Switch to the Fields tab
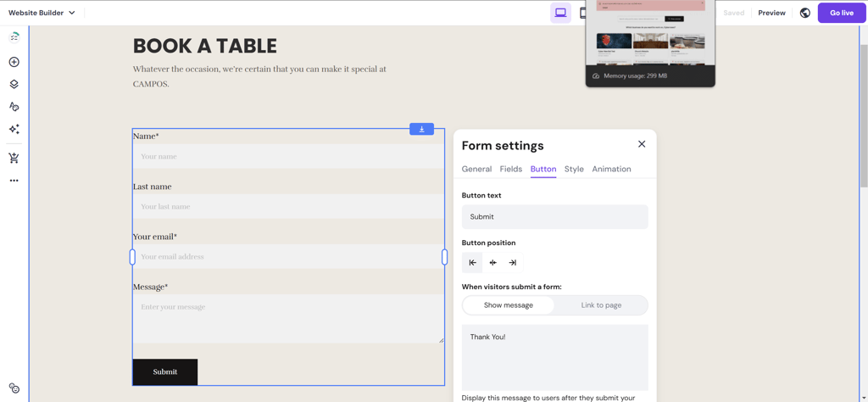This screenshot has width=868, height=402. click(x=511, y=169)
